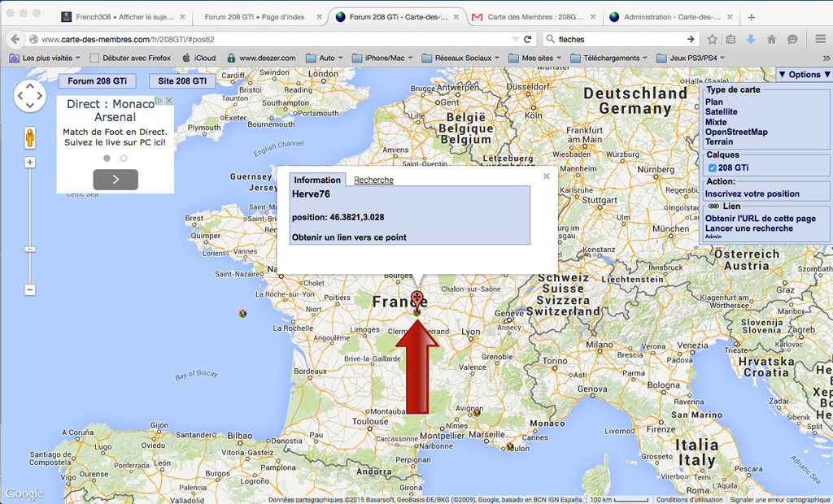The height and width of the screenshot is (504, 833).
Task: Click the Site 208 GTI button
Action: [182, 81]
